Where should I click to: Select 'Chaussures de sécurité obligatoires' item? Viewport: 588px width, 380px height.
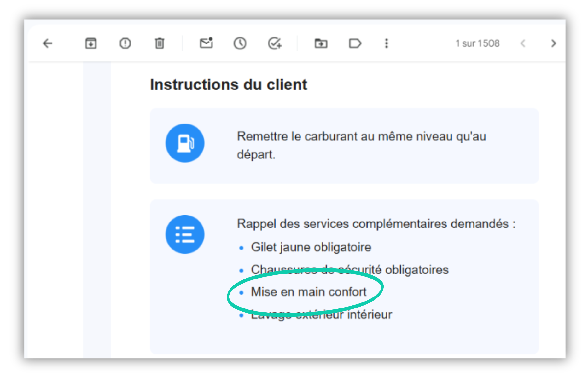tap(350, 270)
